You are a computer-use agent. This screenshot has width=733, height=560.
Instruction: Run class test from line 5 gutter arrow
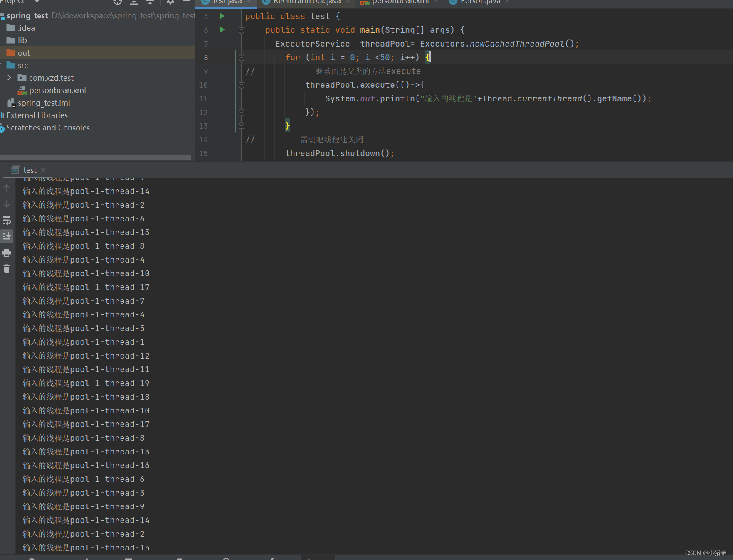point(222,16)
